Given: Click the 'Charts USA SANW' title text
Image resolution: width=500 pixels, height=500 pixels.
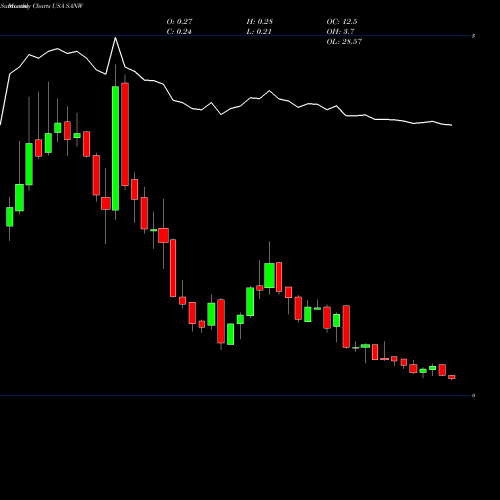Looking at the screenshot, I should [57, 6].
